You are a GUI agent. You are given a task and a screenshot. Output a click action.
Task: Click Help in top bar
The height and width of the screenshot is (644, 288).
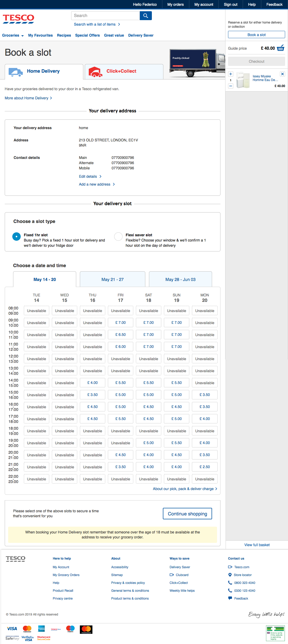(x=252, y=4)
